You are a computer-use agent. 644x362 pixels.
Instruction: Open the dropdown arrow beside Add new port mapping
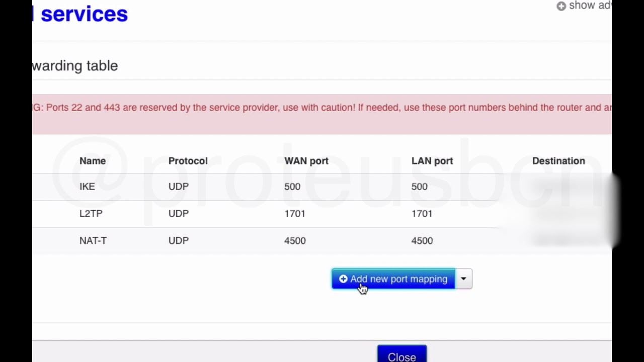tap(463, 279)
